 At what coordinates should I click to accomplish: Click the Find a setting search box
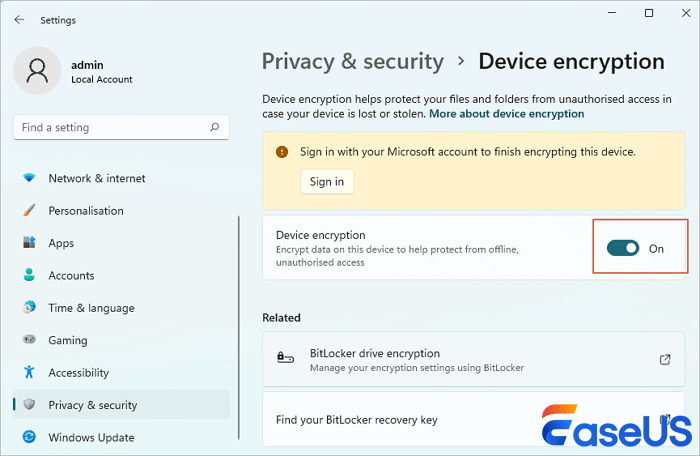click(110, 128)
